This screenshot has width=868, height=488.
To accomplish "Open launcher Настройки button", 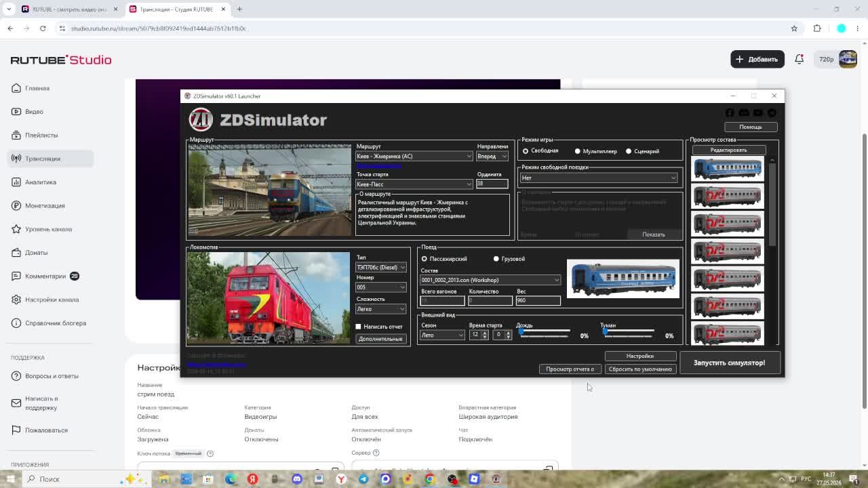I will click(x=639, y=356).
